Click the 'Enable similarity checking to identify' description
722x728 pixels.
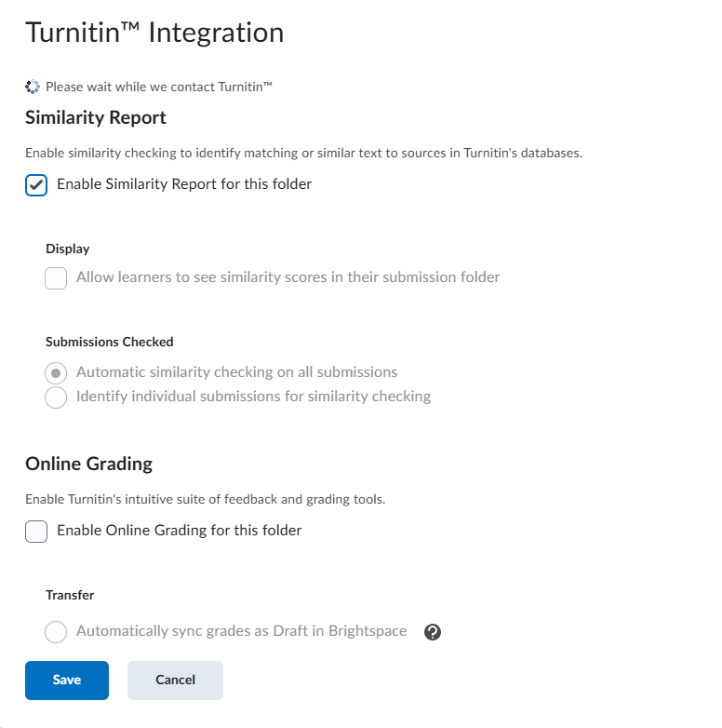(304, 153)
